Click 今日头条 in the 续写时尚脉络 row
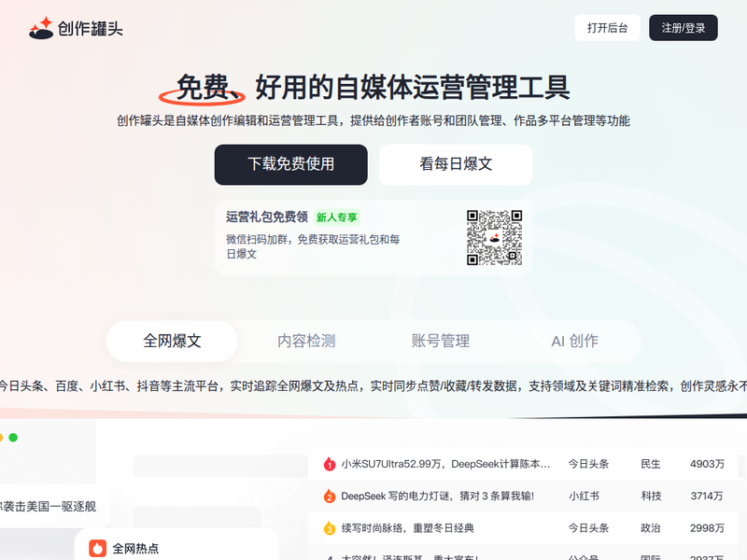Screen dimensions: 747x560 click(x=589, y=528)
